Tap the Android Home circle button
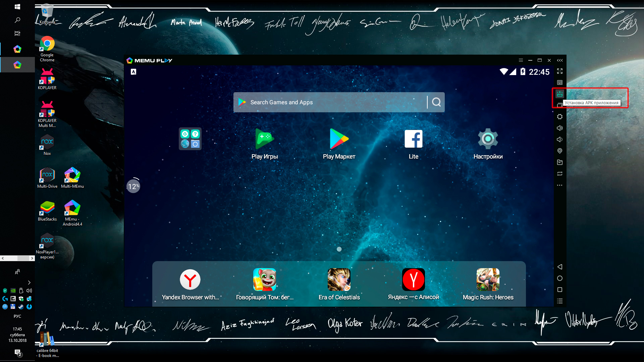The image size is (644, 362). point(559,278)
